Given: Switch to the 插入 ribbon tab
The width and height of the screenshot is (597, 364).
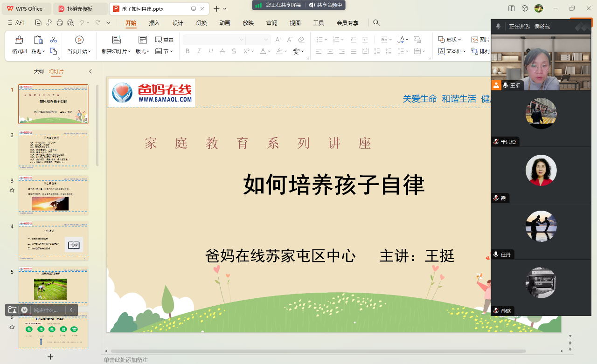Looking at the screenshot, I should [154, 22].
